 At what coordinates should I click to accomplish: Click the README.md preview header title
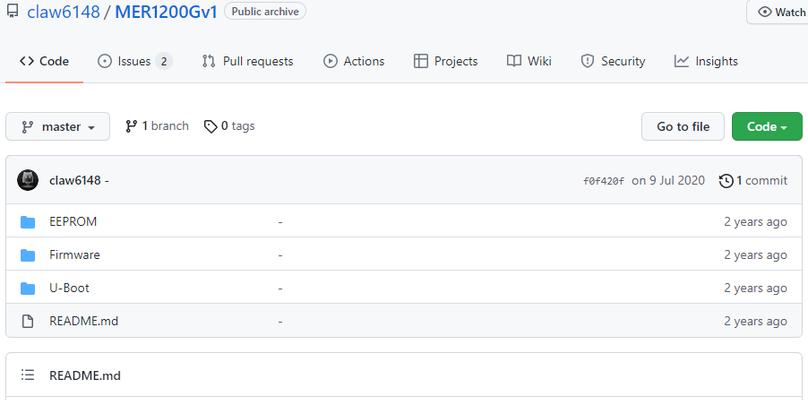coord(85,375)
